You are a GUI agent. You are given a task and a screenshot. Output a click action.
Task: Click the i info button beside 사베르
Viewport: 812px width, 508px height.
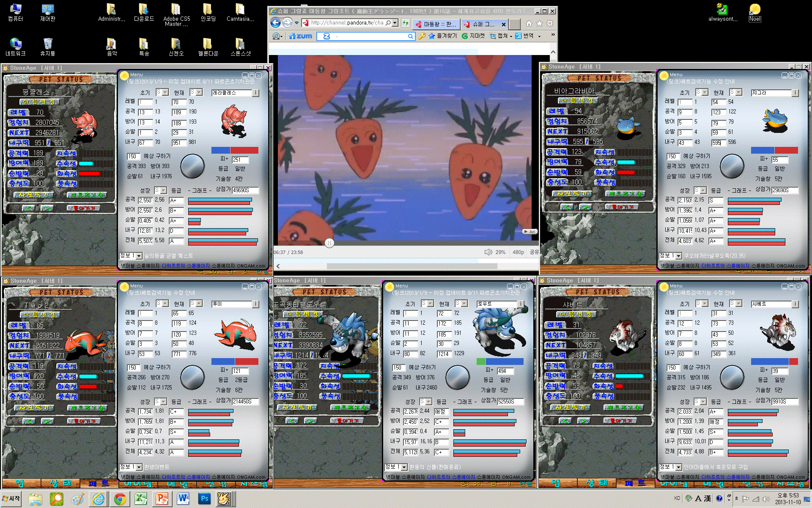(x=795, y=304)
